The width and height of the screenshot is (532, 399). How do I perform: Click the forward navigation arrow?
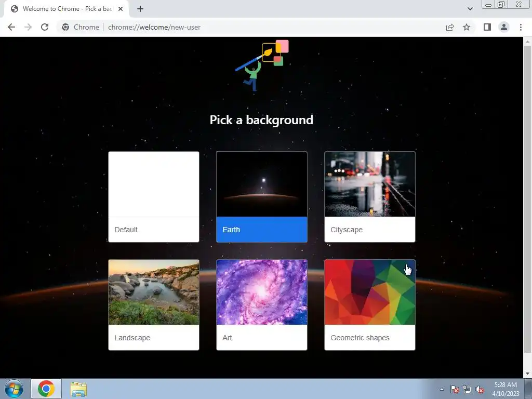[28, 27]
